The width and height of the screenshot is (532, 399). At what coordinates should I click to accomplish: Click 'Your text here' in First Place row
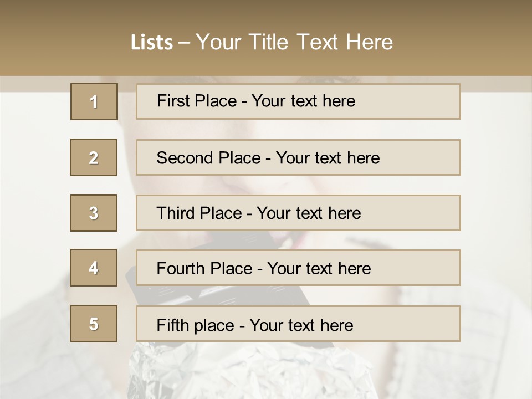click(x=303, y=101)
